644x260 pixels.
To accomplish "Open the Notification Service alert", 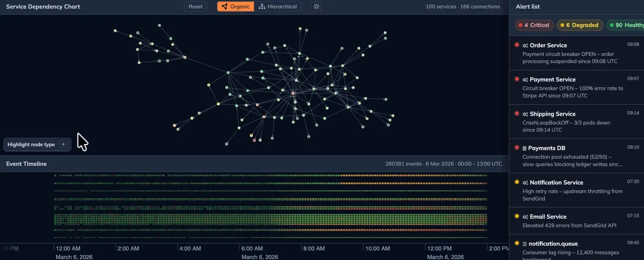I will click(x=577, y=190).
